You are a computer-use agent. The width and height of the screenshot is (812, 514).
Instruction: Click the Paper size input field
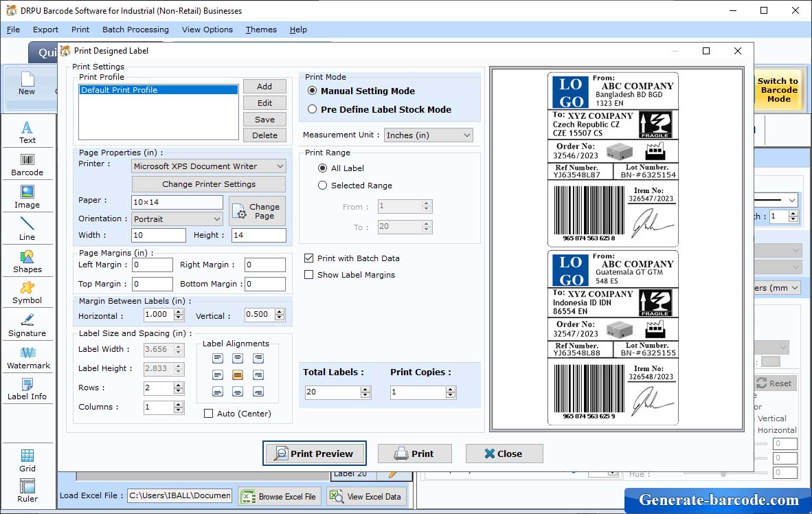point(177,202)
